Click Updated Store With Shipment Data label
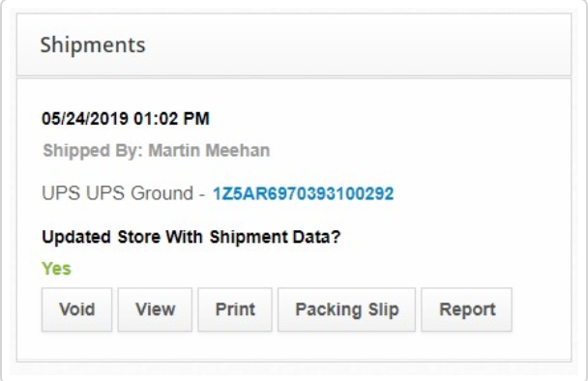This screenshot has height=381, width=588. (191, 237)
